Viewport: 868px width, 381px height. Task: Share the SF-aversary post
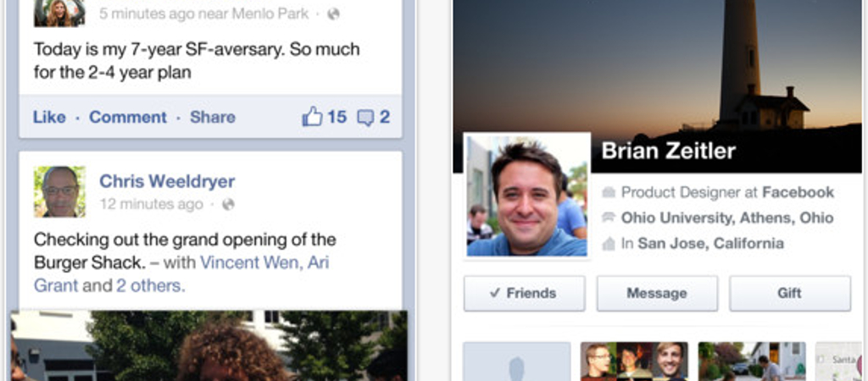[x=213, y=117]
